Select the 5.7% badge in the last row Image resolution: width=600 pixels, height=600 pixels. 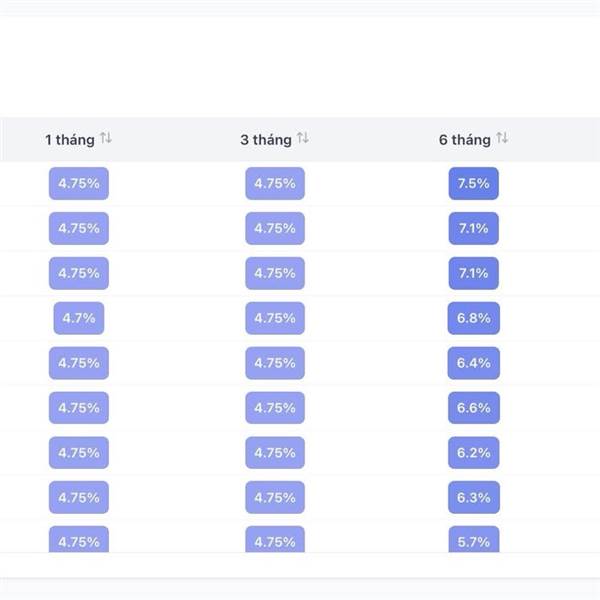(474, 540)
